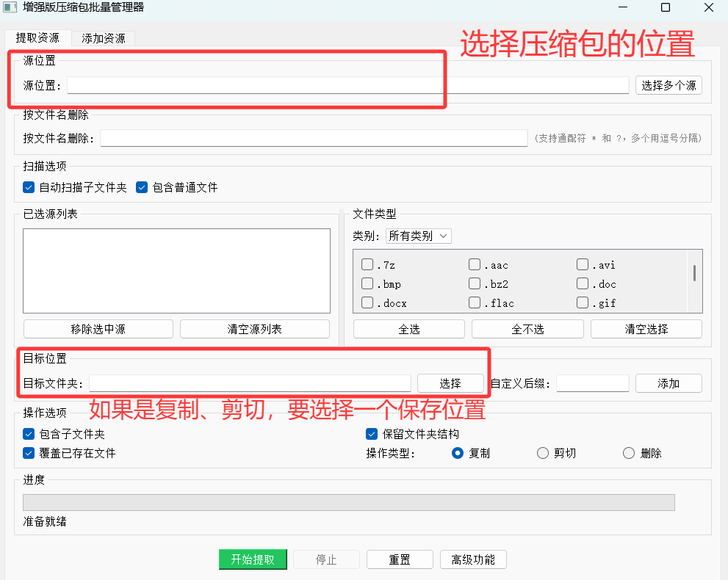Uncheck the 包含普通文件 checkbox

(143, 187)
